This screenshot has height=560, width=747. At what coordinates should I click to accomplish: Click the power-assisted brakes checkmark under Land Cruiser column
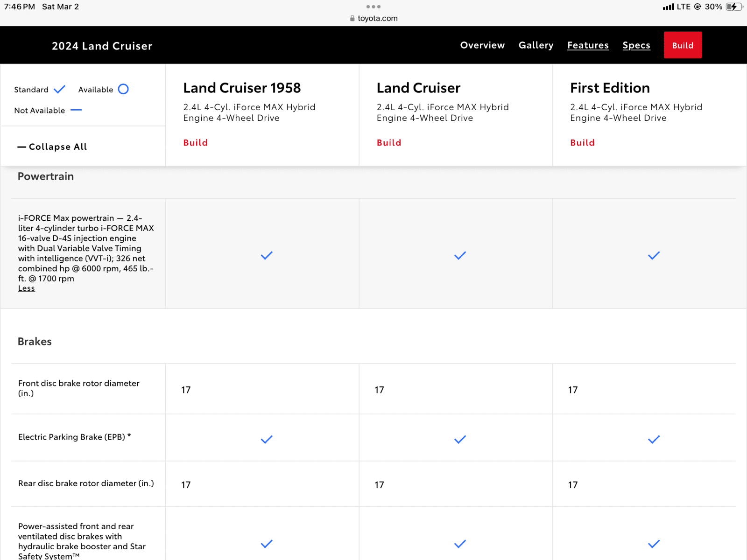click(x=460, y=544)
